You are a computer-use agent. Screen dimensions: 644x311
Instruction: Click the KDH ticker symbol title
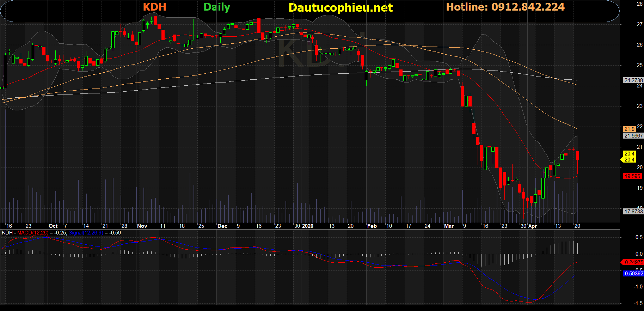click(x=154, y=7)
